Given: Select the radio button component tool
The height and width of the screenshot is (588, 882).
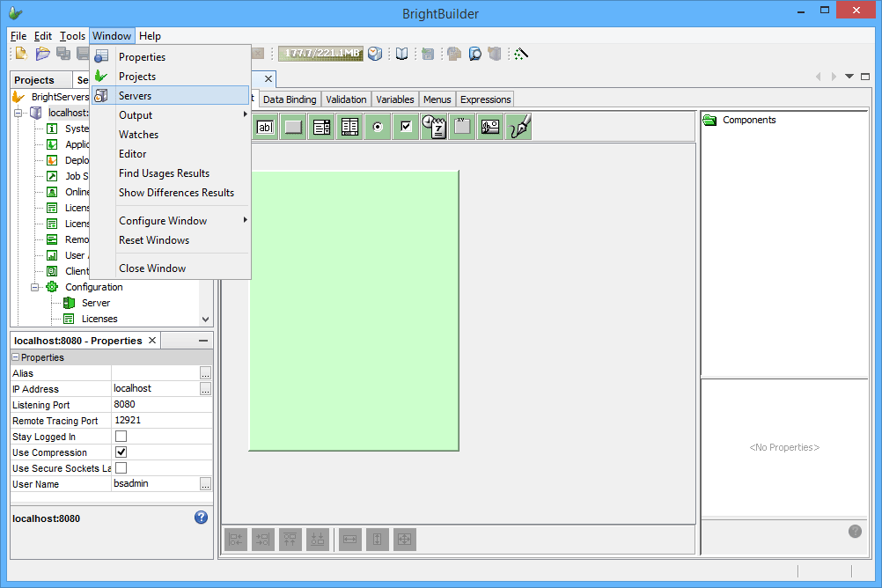Looking at the screenshot, I should pos(378,127).
